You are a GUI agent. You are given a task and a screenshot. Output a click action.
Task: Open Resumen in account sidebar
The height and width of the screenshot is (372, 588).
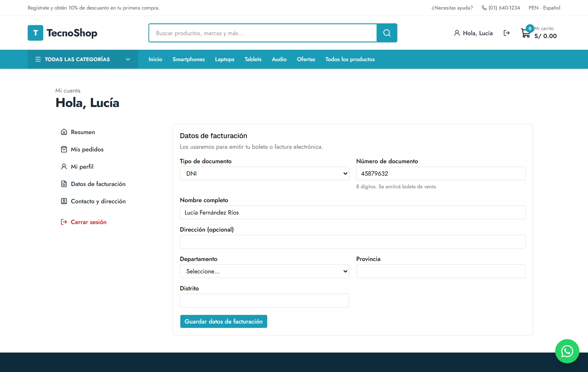tap(83, 132)
